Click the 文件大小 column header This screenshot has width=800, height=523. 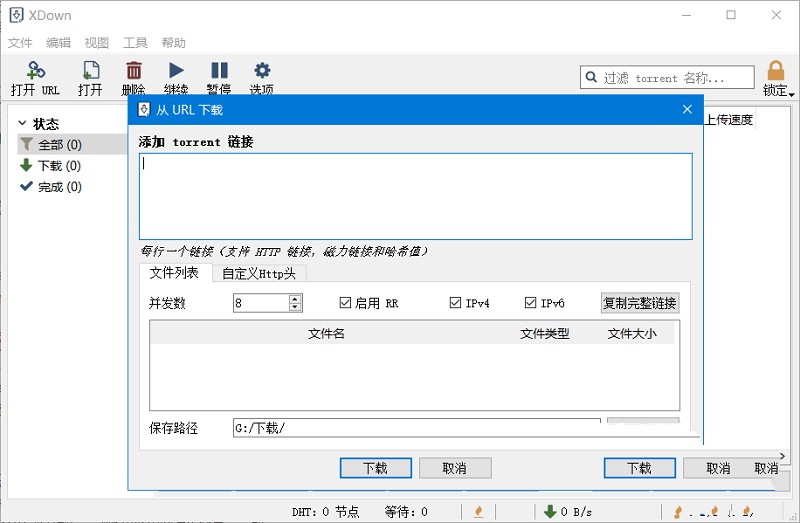coord(632,333)
